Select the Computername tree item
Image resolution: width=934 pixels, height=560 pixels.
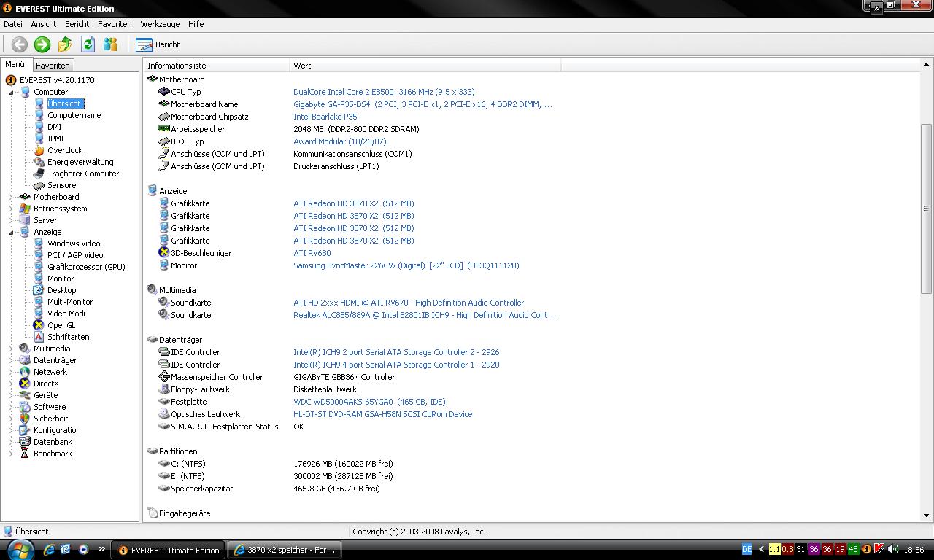pyautogui.click(x=74, y=115)
